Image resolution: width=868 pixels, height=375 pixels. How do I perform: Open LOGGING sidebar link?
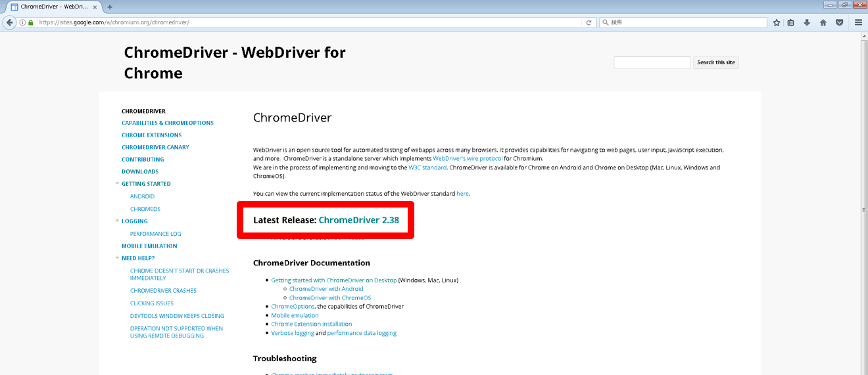pos(135,221)
